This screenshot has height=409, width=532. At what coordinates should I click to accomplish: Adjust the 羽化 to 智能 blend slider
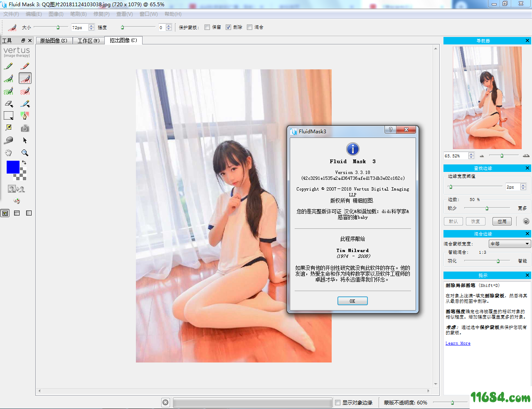click(498, 261)
